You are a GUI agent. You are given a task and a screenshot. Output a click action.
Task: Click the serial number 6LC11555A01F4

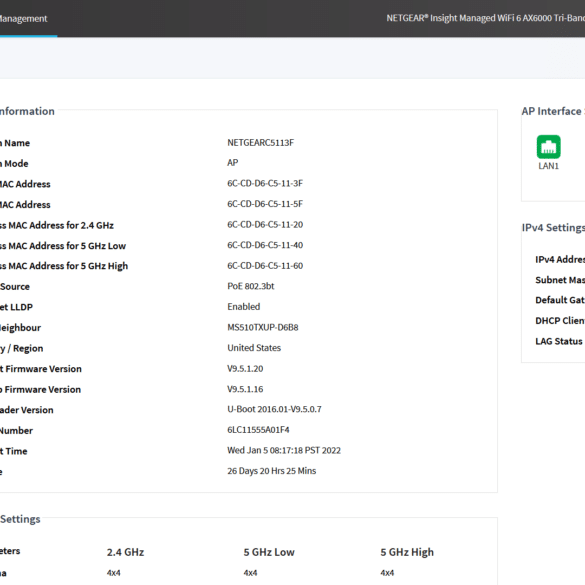[x=258, y=429]
